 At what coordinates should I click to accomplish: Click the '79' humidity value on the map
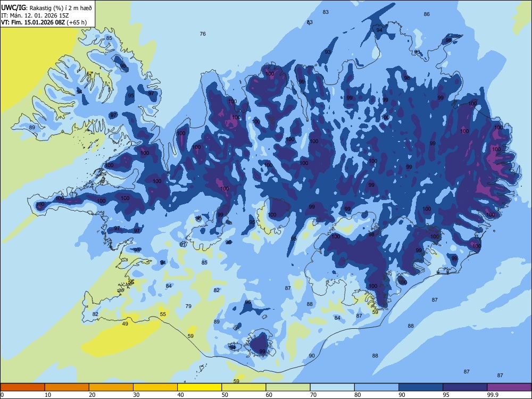pyautogui.click(x=189, y=306)
